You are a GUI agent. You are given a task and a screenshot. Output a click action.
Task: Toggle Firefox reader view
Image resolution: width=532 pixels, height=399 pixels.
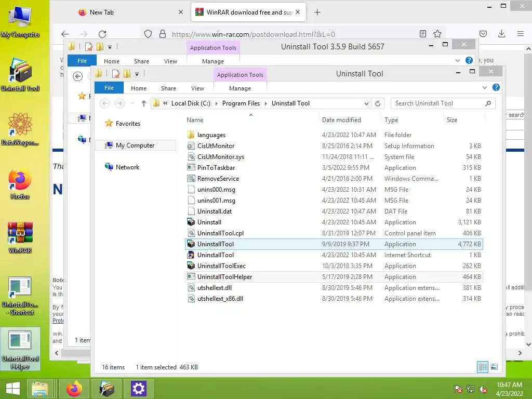(423, 34)
